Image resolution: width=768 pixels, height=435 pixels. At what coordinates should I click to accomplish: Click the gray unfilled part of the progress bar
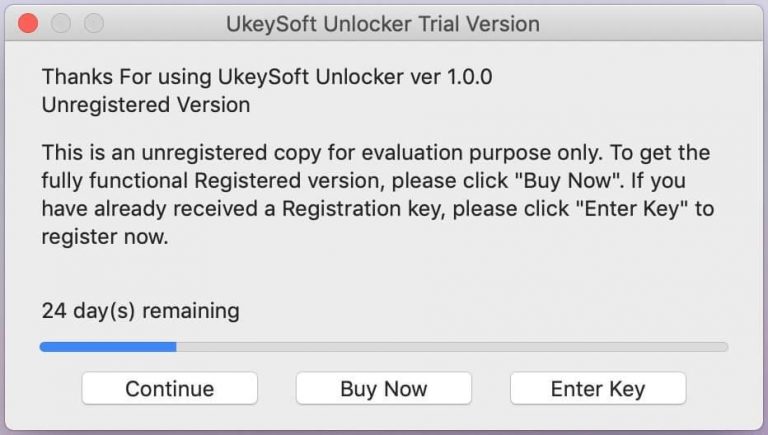(x=450, y=347)
